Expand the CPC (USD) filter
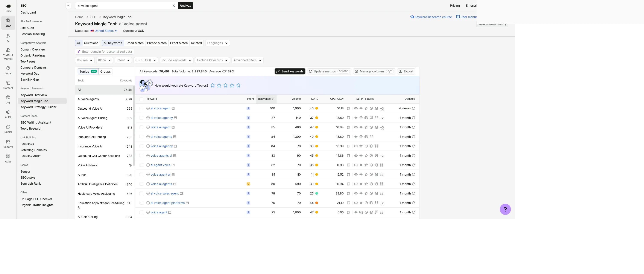 point(146,60)
